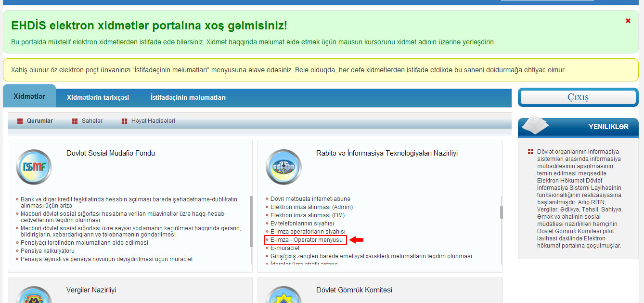Open Pensiyaçı tərəfindən məlumatların əldə edilməsi

[x=84, y=243]
